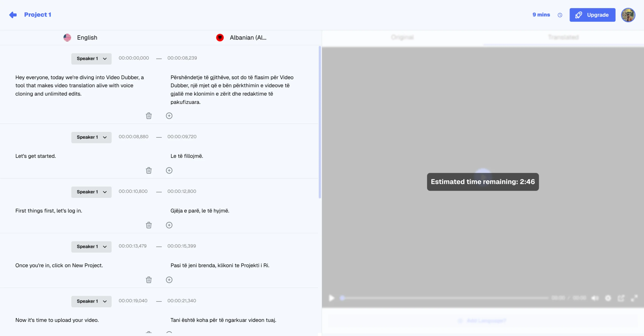
Task: Click the clock icon beside 9 mins
Action: point(560,15)
